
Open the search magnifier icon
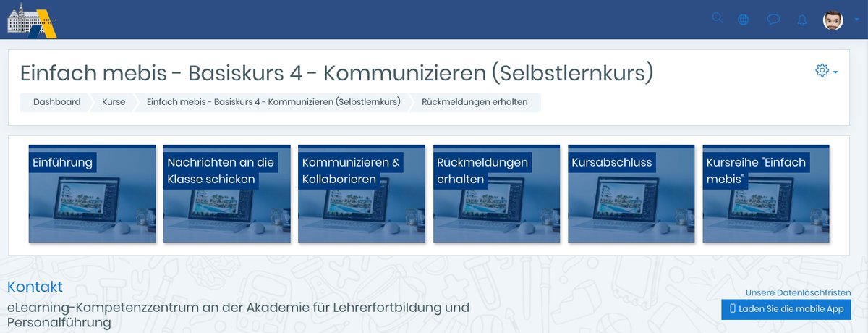[718, 18]
